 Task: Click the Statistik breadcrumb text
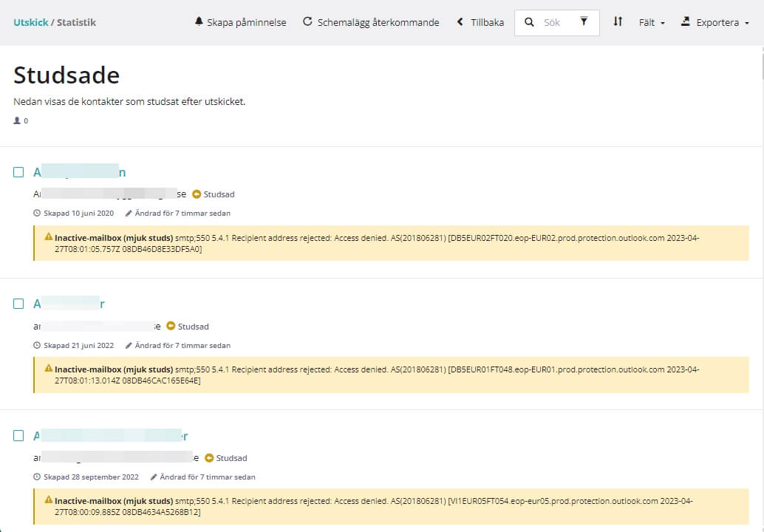[77, 22]
